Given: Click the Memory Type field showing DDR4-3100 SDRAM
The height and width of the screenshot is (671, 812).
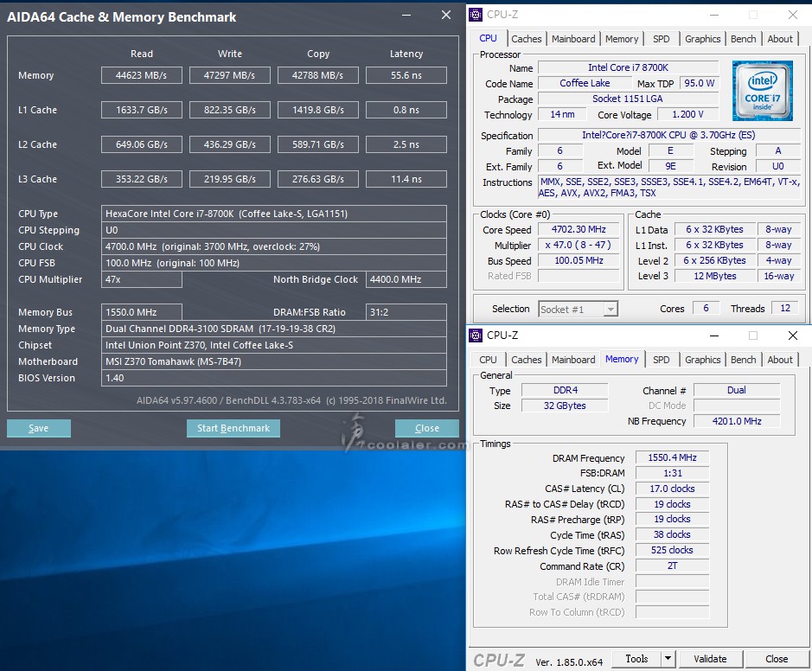Looking at the screenshot, I should pos(274,329).
